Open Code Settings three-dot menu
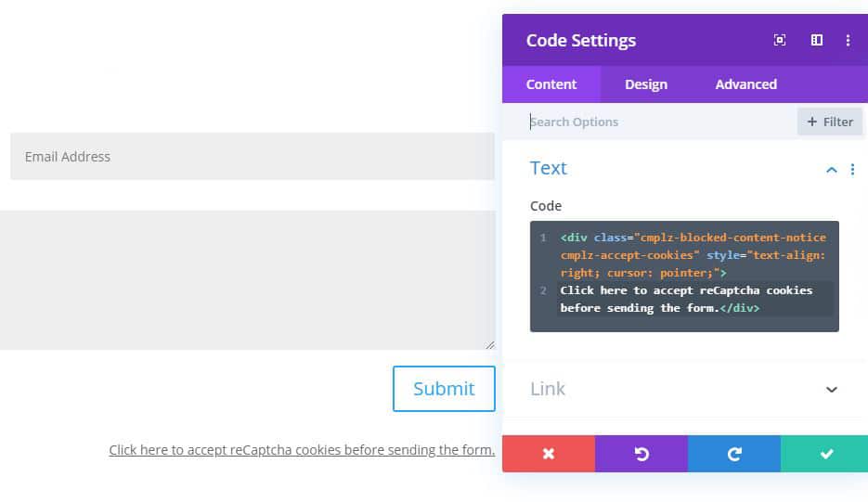868x502 pixels. [848, 40]
